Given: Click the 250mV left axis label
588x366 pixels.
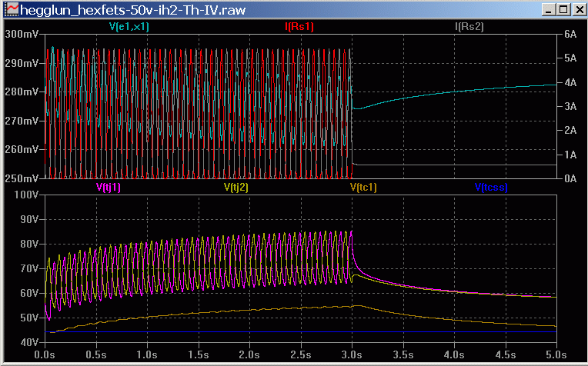Looking at the screenshot, I should pyautogui.click(x=22, y=178).
